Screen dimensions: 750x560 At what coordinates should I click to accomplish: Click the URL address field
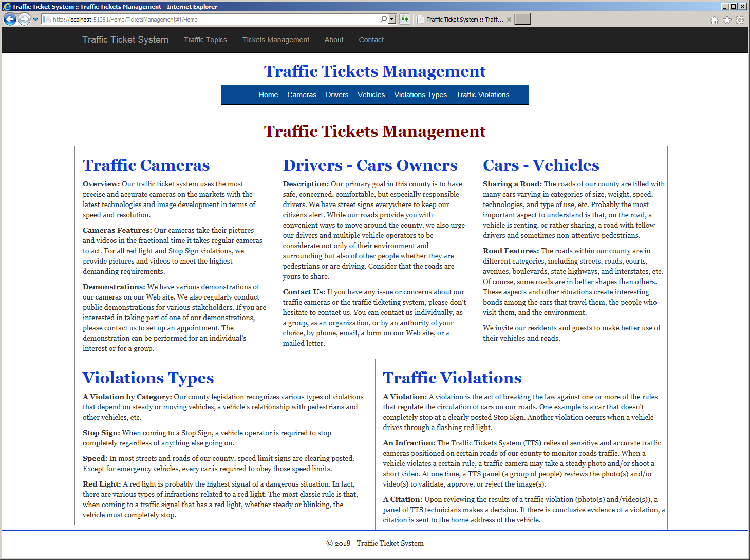coord(215,19)
